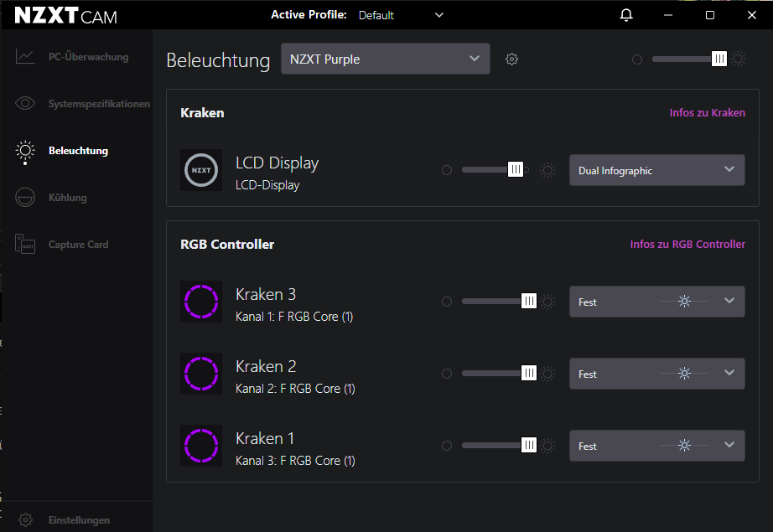Click the Kraken 1 purple ring icon
This screenshot has width=773, height=532.
201,446
